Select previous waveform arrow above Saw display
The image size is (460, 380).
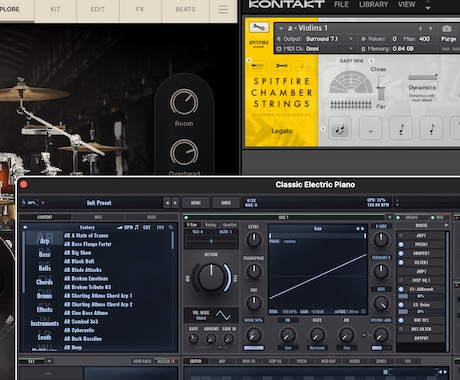[x=357, y=229]
